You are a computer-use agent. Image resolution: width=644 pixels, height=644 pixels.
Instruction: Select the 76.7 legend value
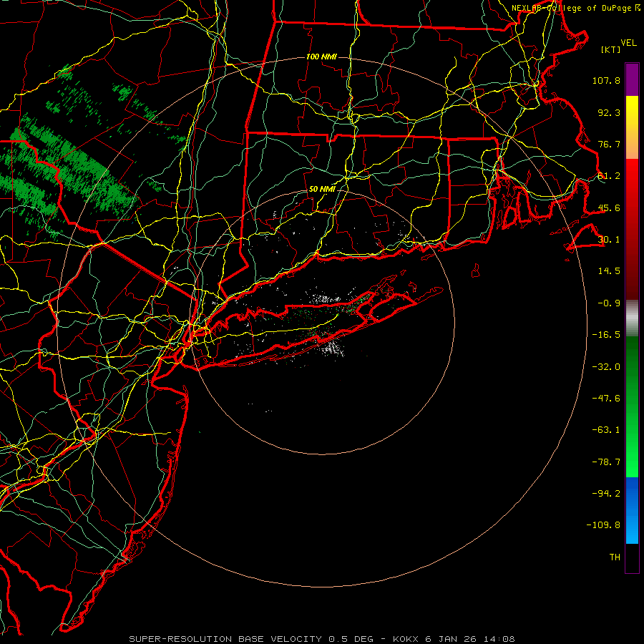click(x=609, y=144)
